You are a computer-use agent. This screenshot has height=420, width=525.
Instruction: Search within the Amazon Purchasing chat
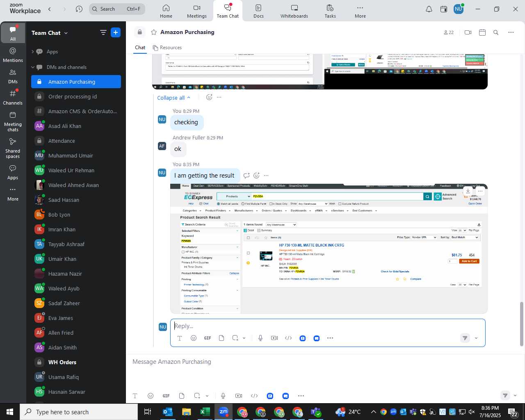[496, 32]
